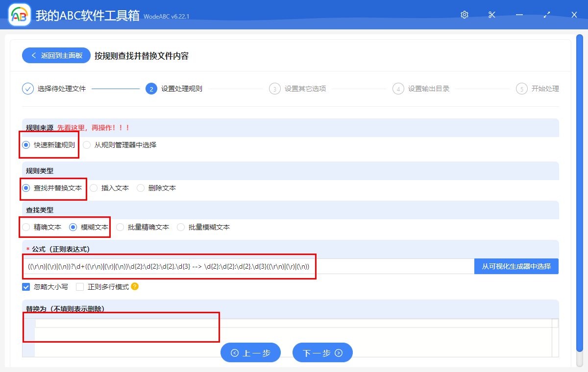Select 从规则管理器中选择 radio option
The height and width of the screenshot is (372, 588).
click(87, 145)
